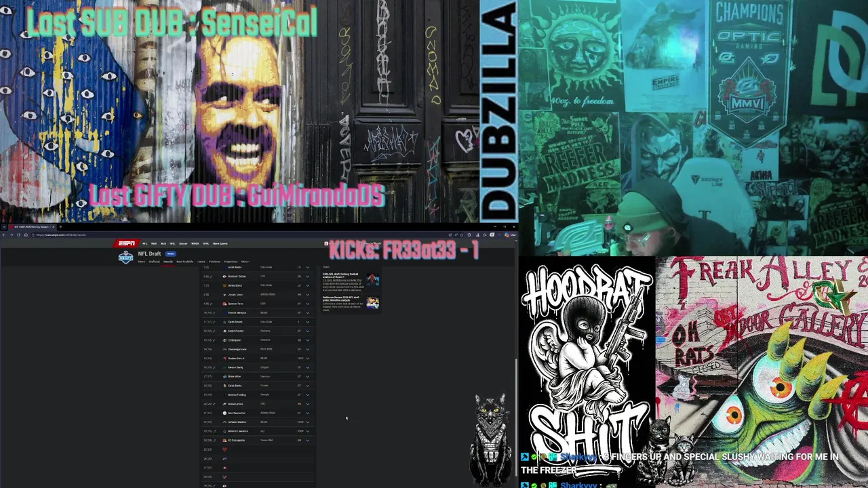Expand the Malachi Lawrence row chevron

307,431
